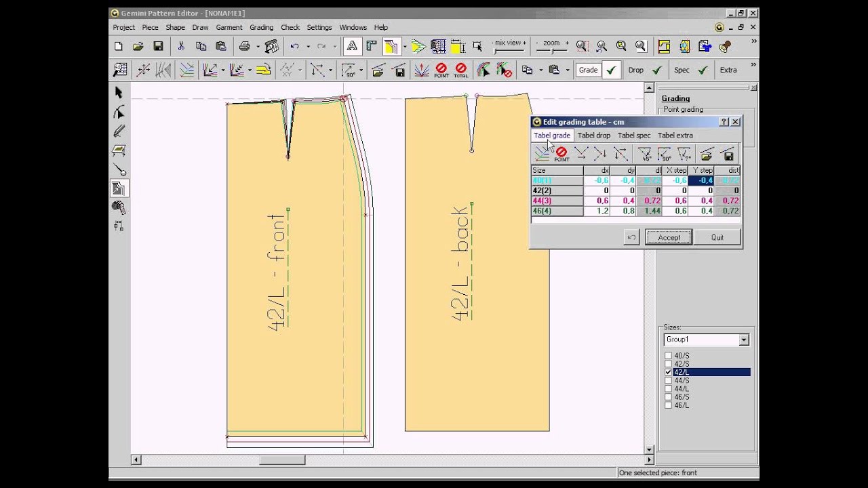Click the TOTAL no-grade icon in main toolbar
868x488 pixels.
[x=461, y=70]
